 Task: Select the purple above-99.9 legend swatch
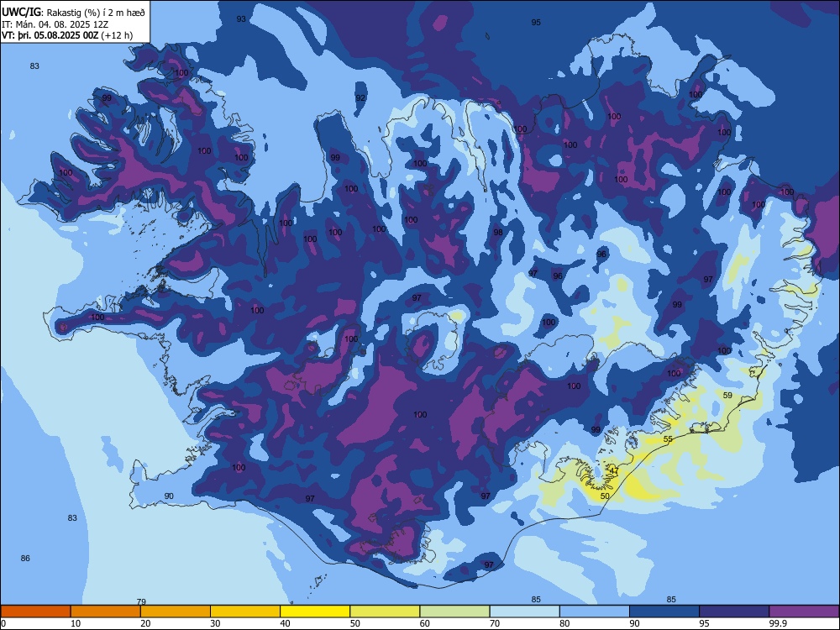pos(804,612)
